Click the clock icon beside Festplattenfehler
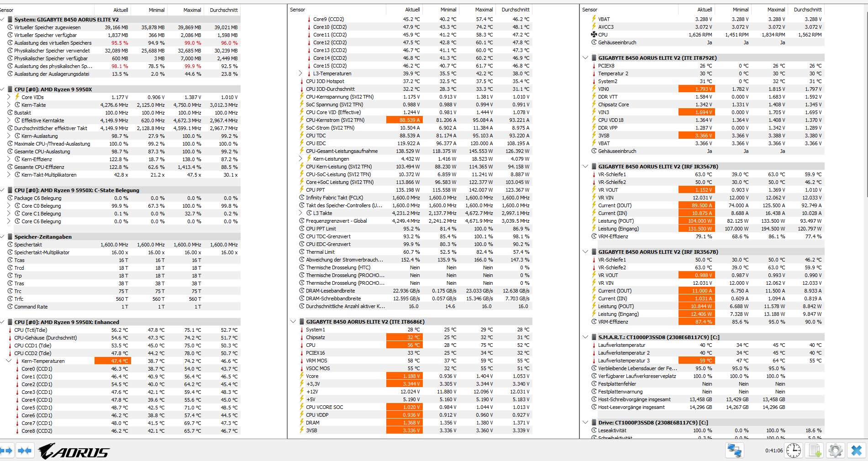The height and width of the screenshot is (461, 868). click(x=594, y=384)
